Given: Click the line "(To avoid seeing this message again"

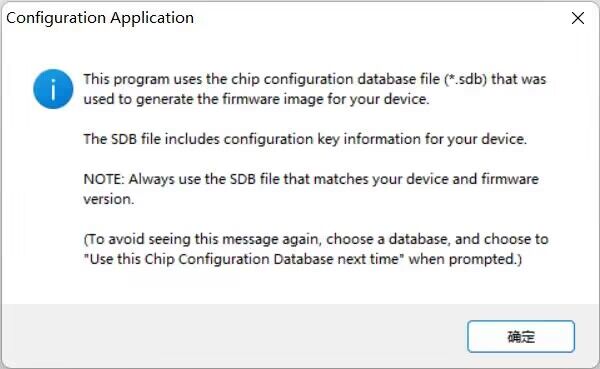Looking at the screenshot, I should (x=316, y=239).
